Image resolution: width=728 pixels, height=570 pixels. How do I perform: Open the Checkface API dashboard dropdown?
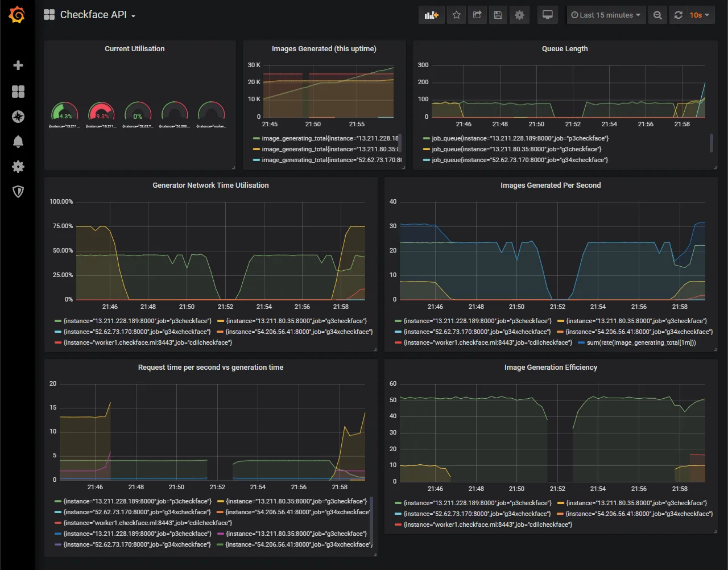[x=93, y=15]
